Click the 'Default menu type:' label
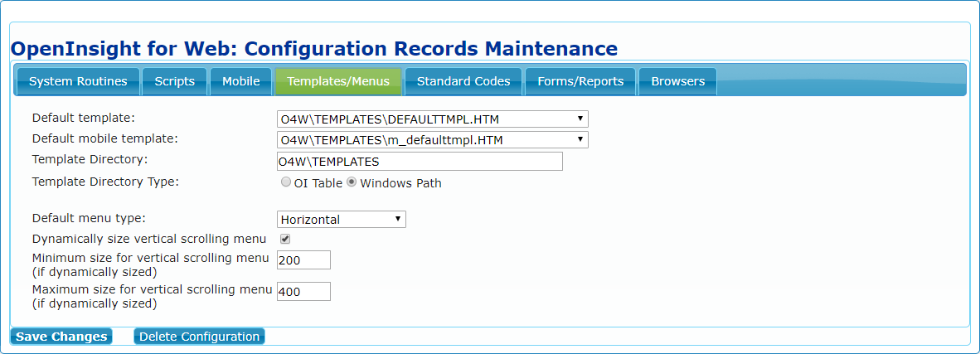980x354 pixels. coord(89,218)
